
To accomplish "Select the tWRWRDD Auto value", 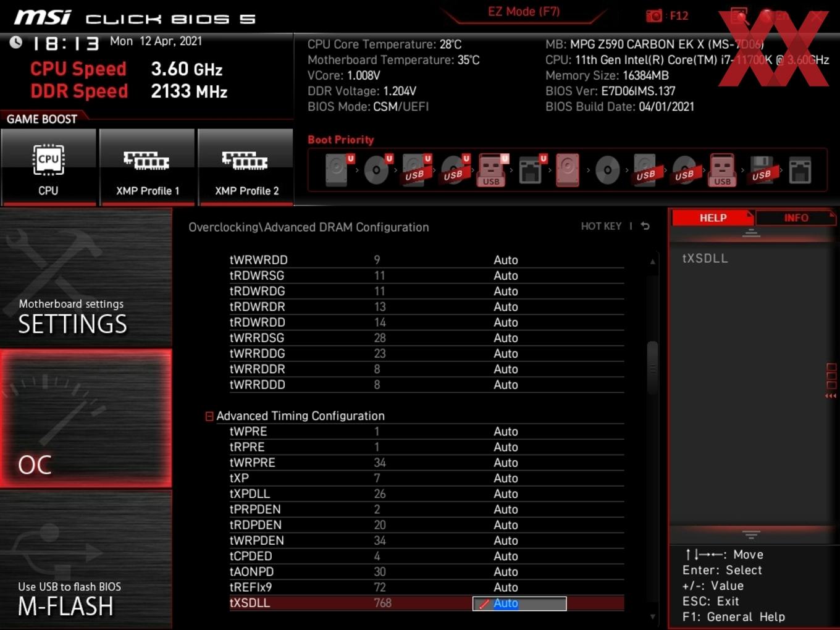I will click(505, 260).
